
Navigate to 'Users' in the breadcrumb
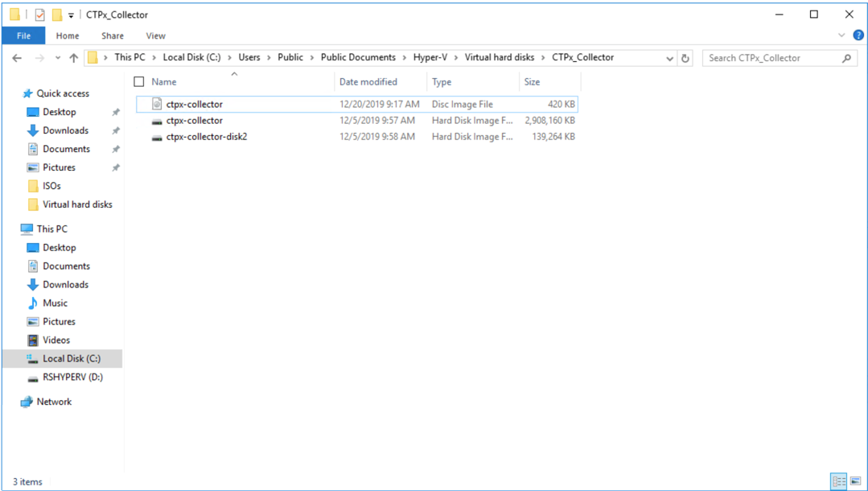click(x=249, y=57)
